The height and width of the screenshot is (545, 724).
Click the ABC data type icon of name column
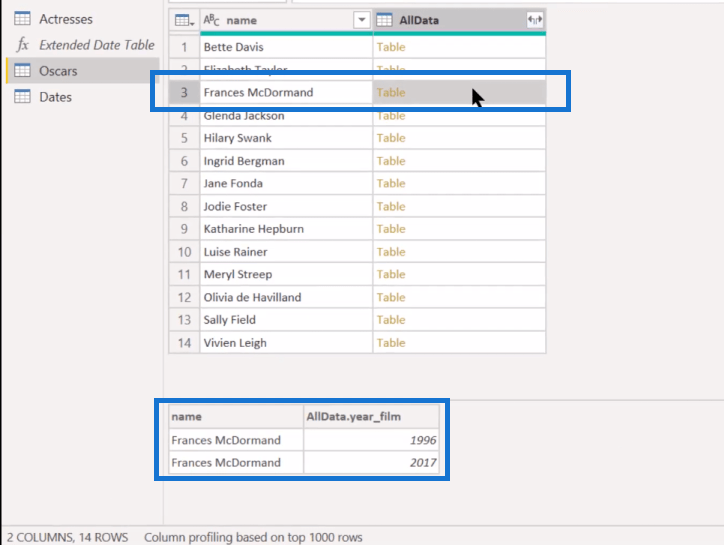tap(211, 20)
